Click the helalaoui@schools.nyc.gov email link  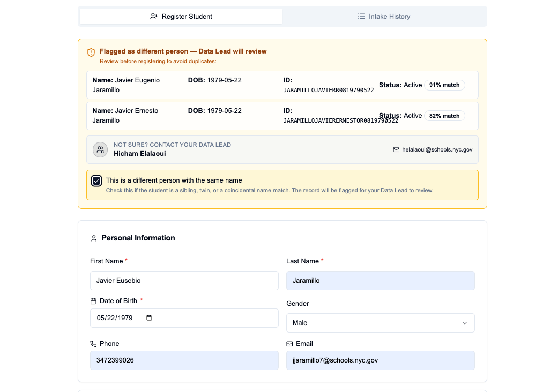[437, 149]
